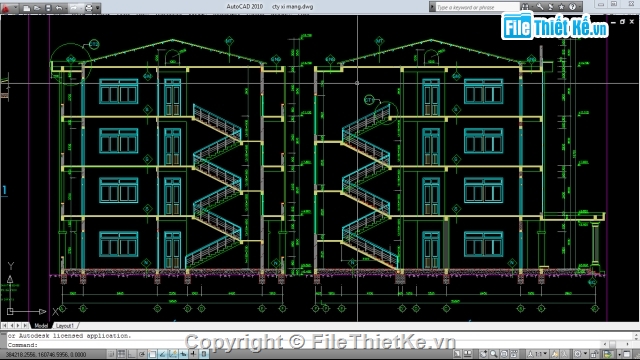Expand the Help question mark dropdown arrow
640x360 pixels.
tap(580, 7)
